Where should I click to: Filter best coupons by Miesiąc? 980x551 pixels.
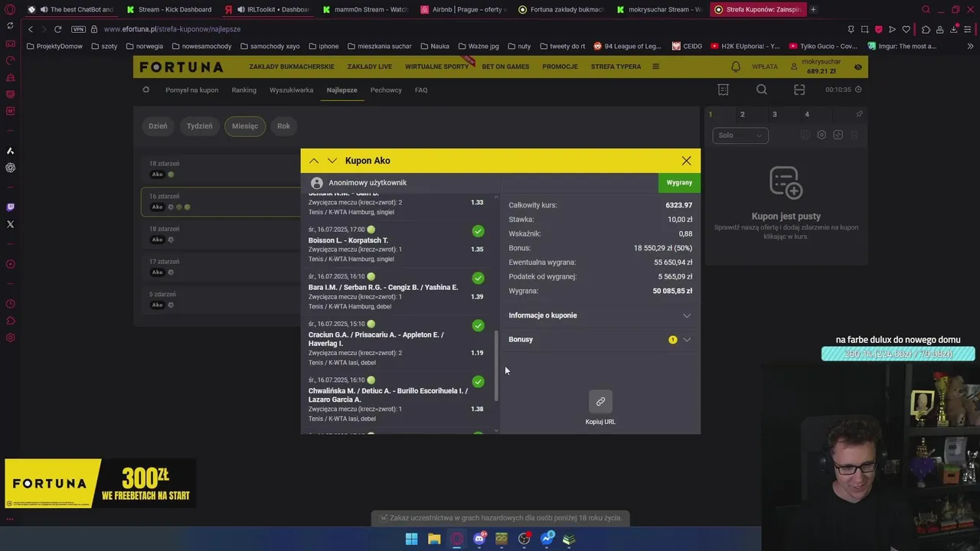pos(245,126)
